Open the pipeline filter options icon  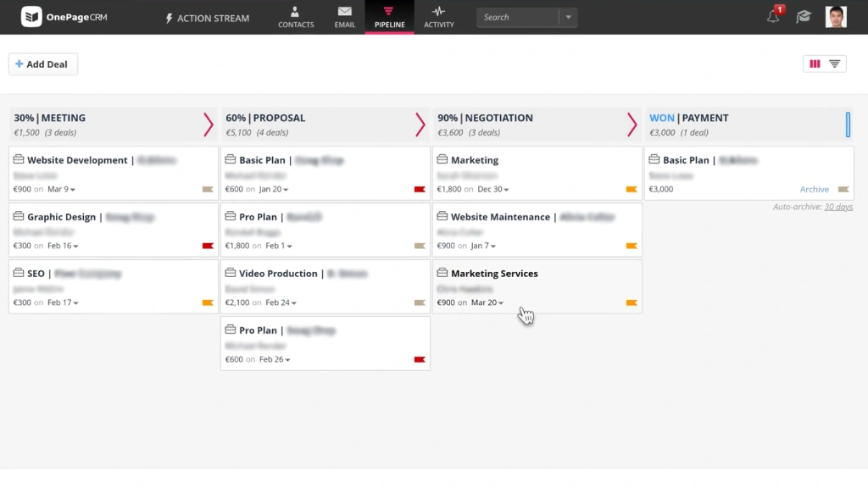[835, 64]
